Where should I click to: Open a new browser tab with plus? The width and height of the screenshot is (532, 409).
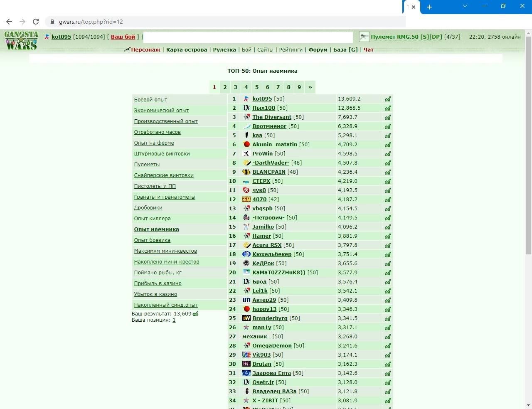429,7
